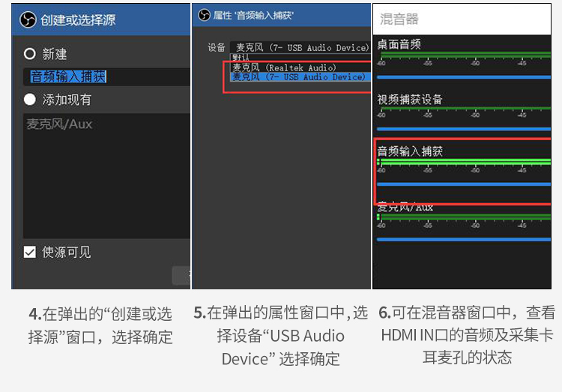Adjust the 视频捕获设备 blue volume slider
Viewport: 562px width, 392px height.
tap(464, 129)
